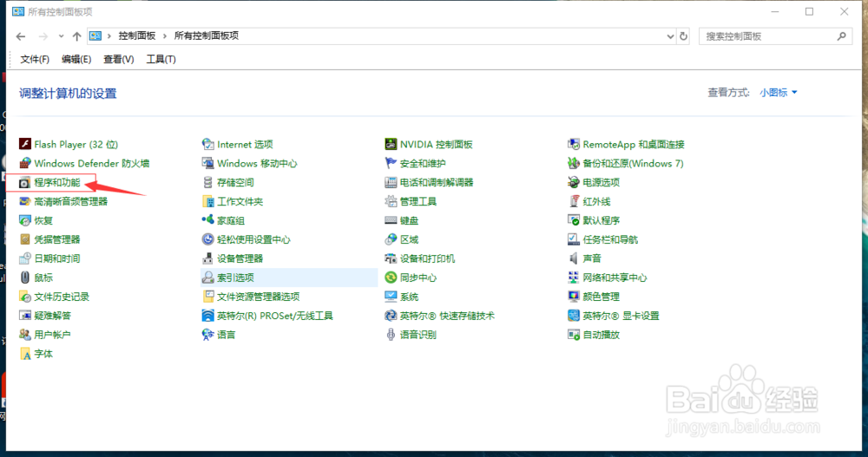Screen dimensions: 868x457
Task: Click the 搜索控制面板 search box
Action: [x=775, y=36]
